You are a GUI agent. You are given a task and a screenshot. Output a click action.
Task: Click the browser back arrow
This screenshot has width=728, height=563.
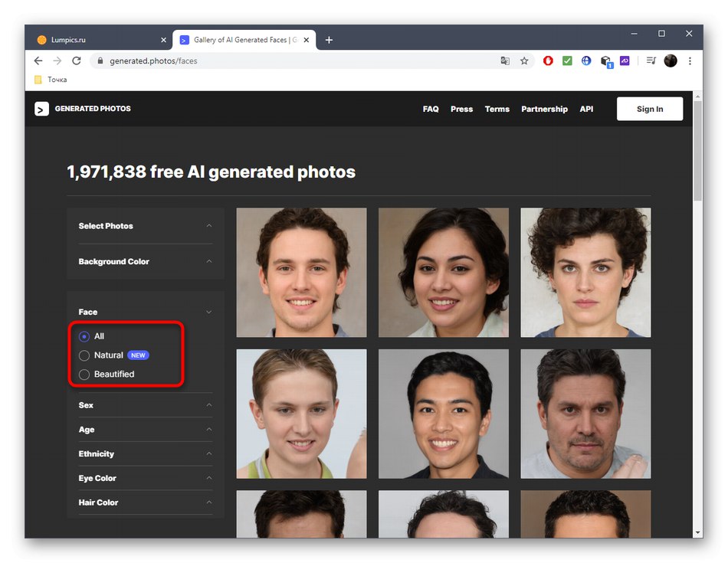click(x=38, y=61)
